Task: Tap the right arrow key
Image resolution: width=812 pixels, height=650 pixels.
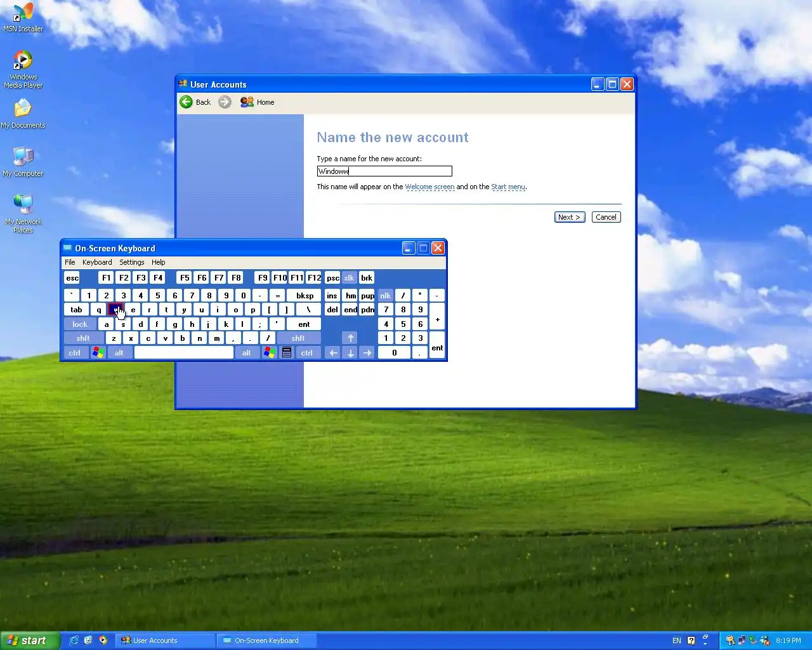Action: pos(367,353)
